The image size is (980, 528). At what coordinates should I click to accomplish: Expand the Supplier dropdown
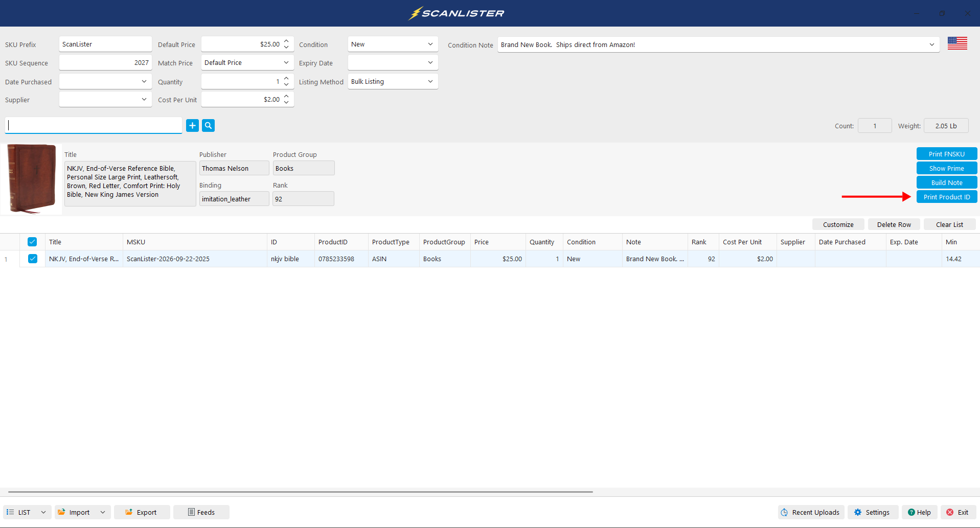click(x=105, y=100)
